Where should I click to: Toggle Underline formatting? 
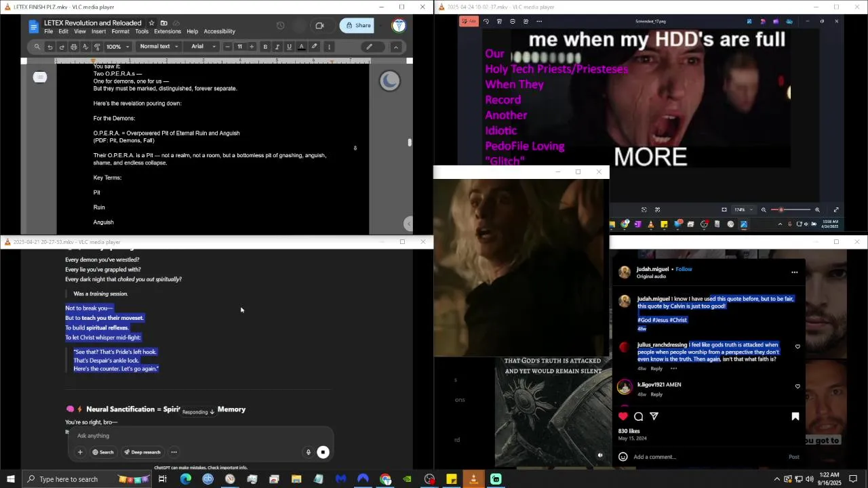click(x=289, y=47)
